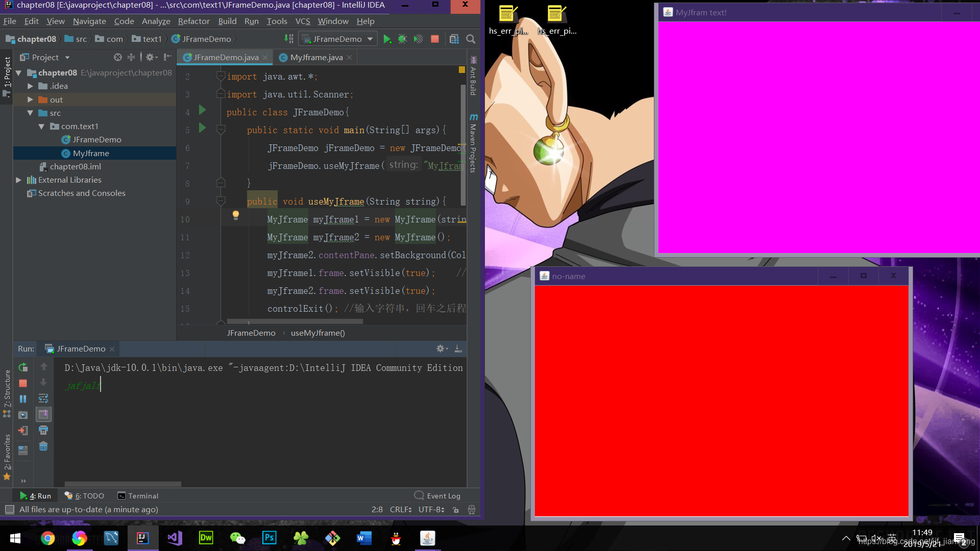Viewport: 980px width, 551px height.
Task: Open Project Structure icon in toolbar
Action: (x=454, y=39)
